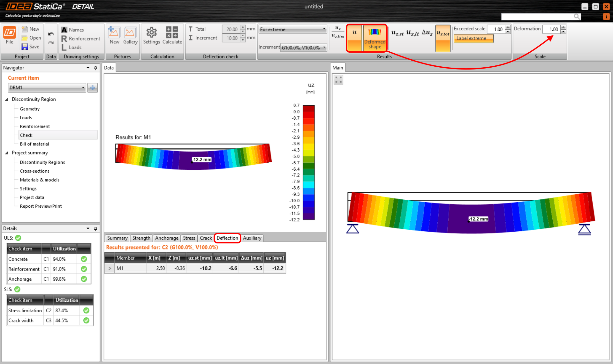
Task: Collapse the Discontinuity Region tree node
Action: point(7,99)
